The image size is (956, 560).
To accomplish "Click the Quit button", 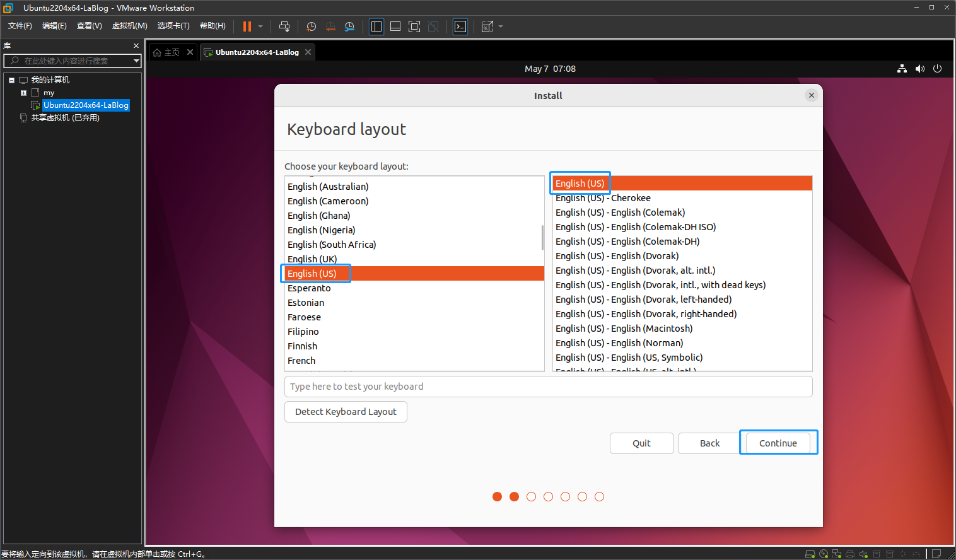I will (x=641, y=443).
